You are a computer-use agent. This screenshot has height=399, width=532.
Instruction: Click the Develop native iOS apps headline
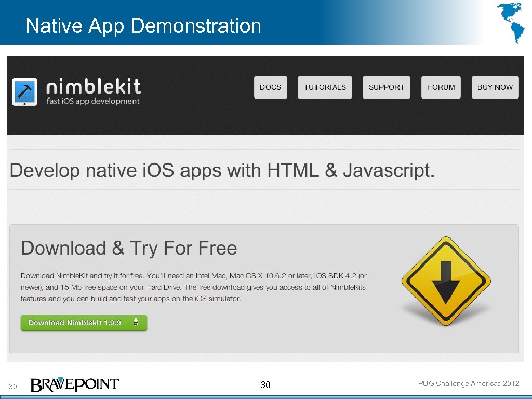pos(222,170)
